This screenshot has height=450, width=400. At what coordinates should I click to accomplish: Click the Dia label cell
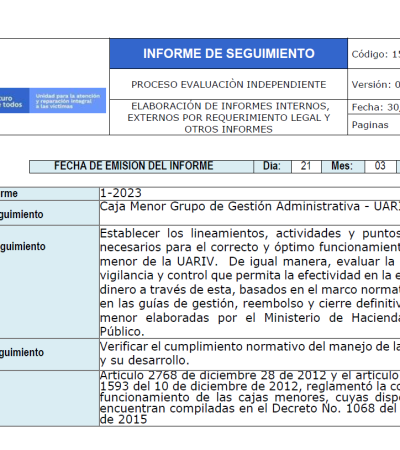[272, 166]
